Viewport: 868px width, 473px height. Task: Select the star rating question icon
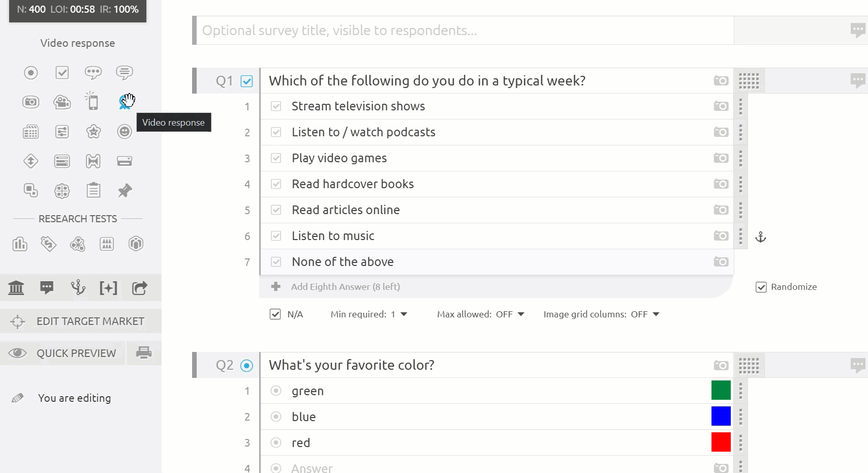pyautogui.click(x=94, y=132)
